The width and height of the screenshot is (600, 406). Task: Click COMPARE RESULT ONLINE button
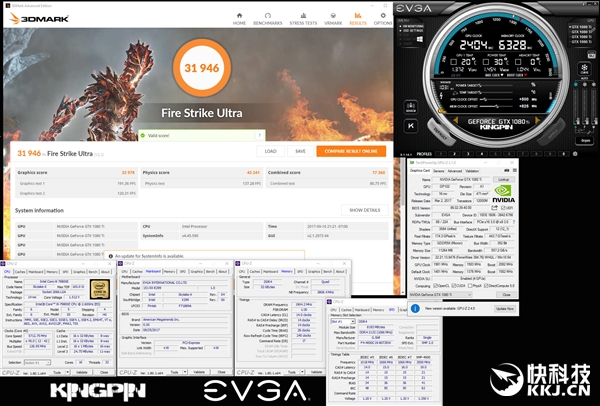point(351,151)
